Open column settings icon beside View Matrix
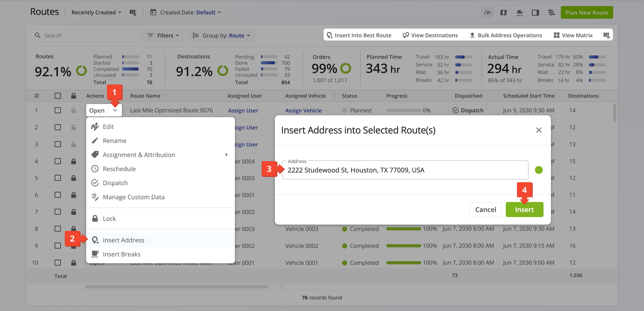 coord(607,35)
